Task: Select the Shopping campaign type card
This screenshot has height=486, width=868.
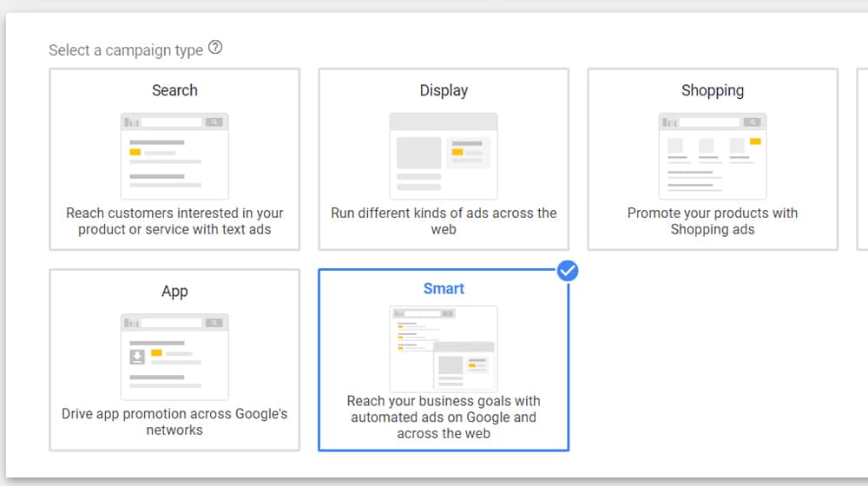Action: tap(713, 160)
